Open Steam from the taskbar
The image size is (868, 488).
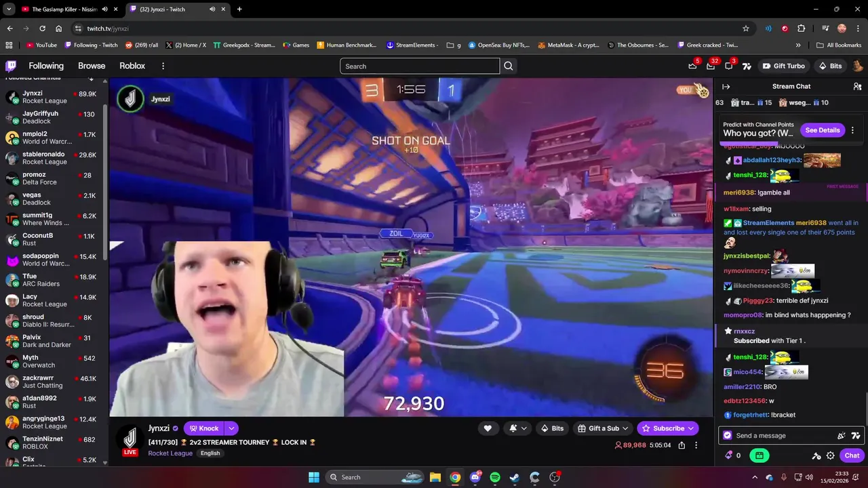click(515, 477)
